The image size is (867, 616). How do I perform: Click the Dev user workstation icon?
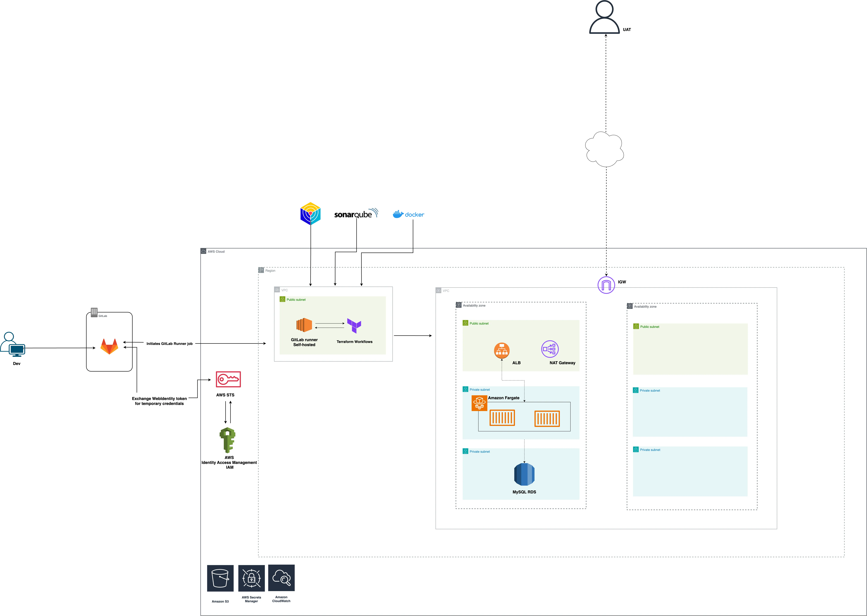tap(13, 344)
